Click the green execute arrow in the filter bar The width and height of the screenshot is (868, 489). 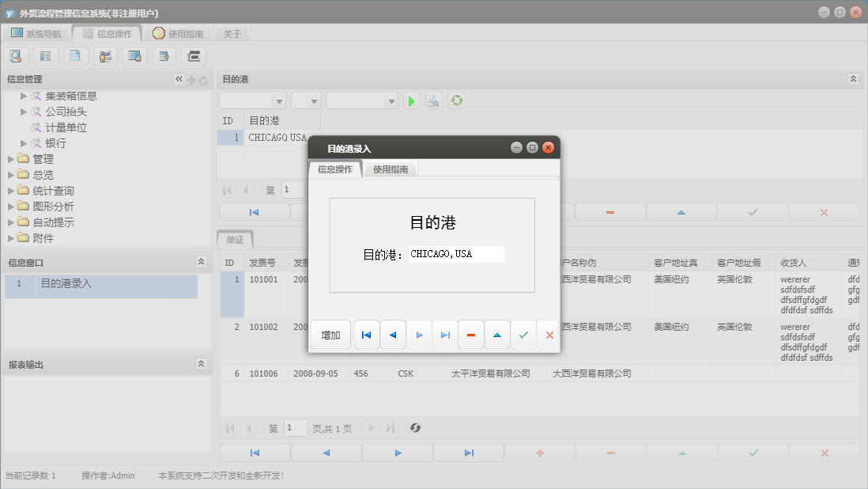click(411, 100)
